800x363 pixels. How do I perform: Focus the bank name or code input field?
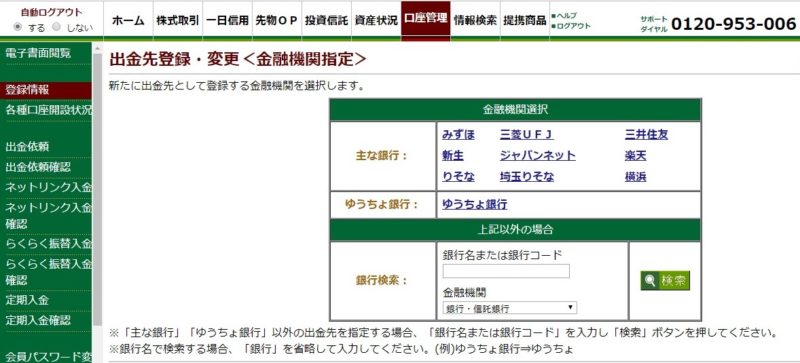tap(506, 271)
